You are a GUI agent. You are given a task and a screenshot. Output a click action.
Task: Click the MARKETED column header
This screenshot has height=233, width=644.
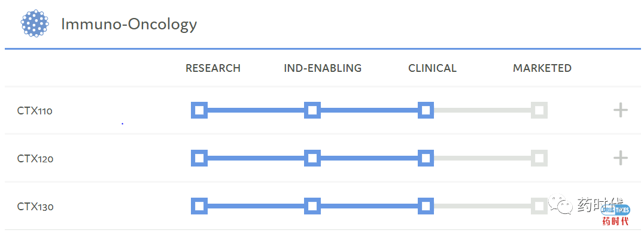[x=542, y=68]
